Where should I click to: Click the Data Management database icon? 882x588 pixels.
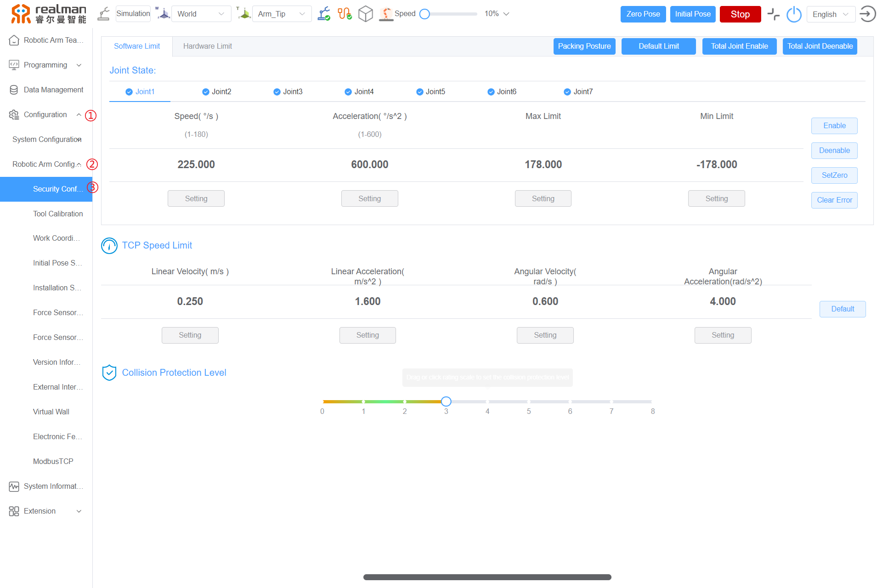coord(14,90)
